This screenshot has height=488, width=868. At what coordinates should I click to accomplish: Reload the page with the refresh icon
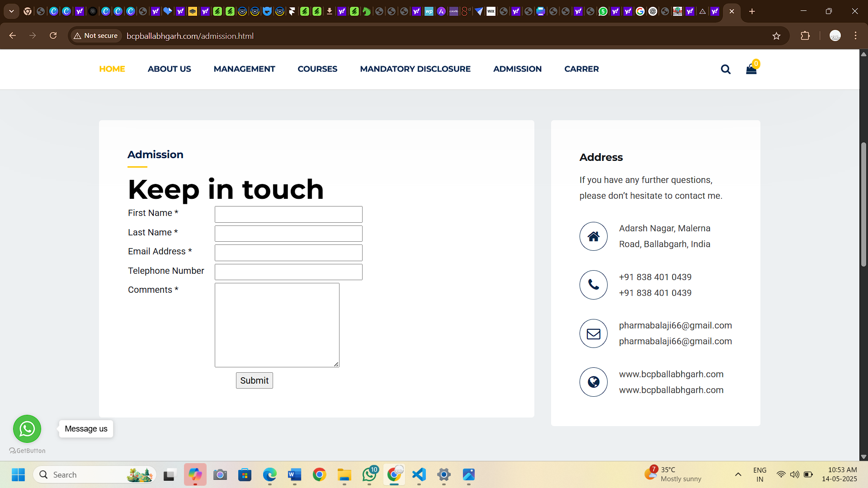click(x=53, y=36)
